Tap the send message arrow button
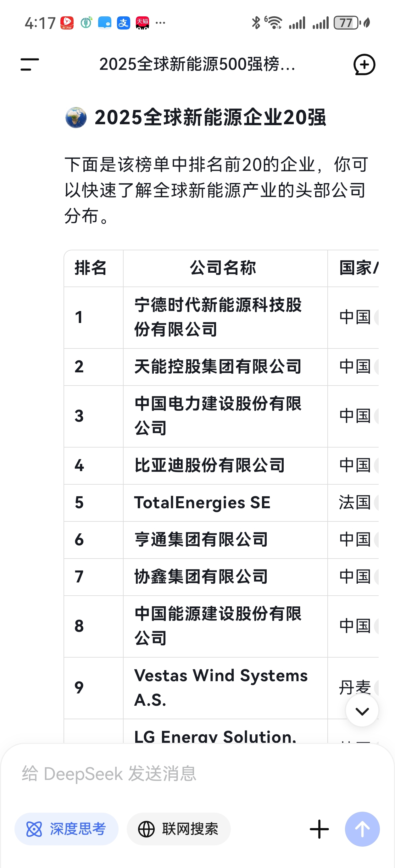 362,829
